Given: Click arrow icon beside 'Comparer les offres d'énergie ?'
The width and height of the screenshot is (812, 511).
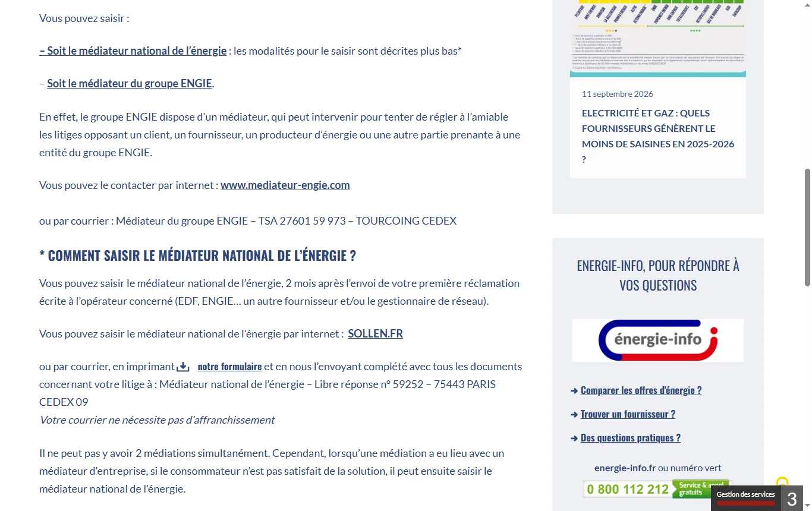Looking at the screenshot, I should coord(574,390).
